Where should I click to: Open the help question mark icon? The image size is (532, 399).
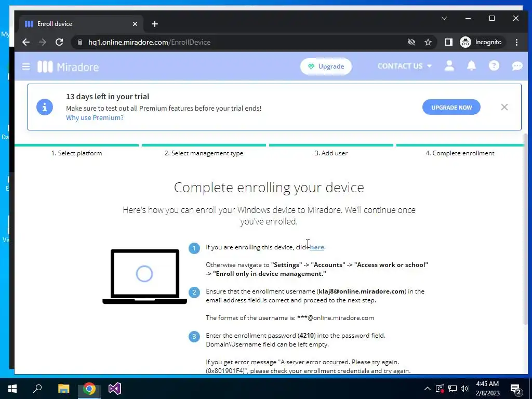[x=494, y=66]
